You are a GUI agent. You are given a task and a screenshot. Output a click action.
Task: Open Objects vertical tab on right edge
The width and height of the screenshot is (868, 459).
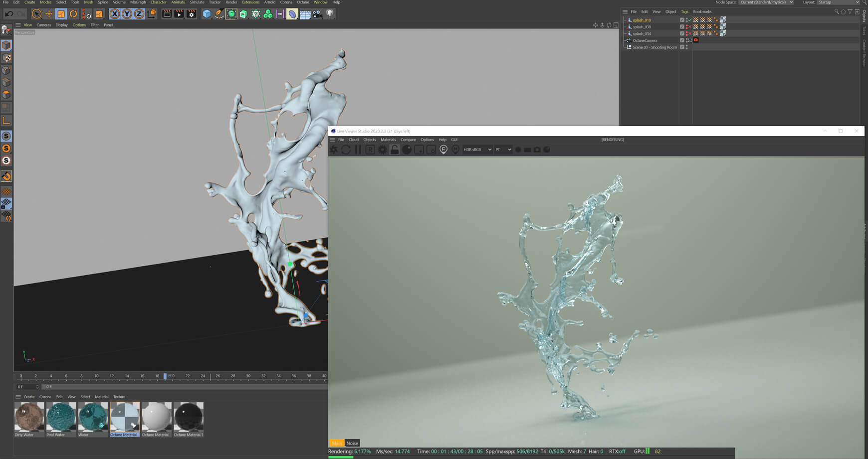pos(864,16)
